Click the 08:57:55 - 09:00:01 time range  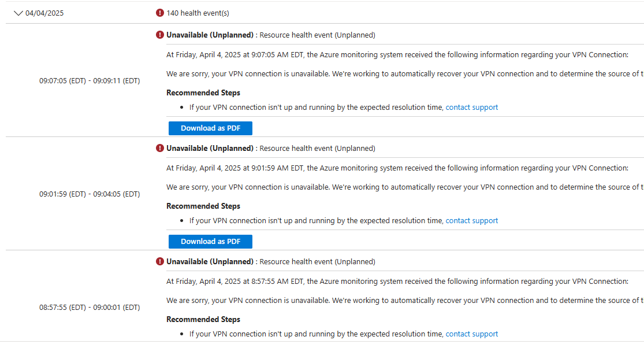coord(90,308)
